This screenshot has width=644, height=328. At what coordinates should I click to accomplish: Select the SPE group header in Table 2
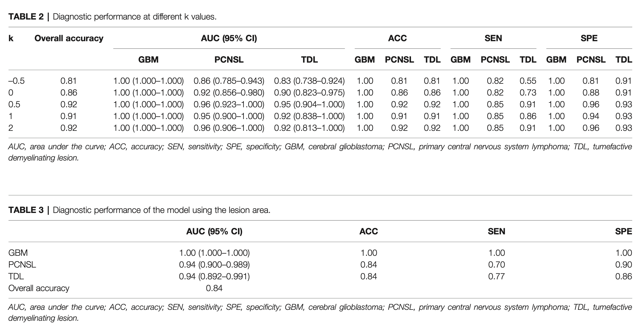point(589,38)
